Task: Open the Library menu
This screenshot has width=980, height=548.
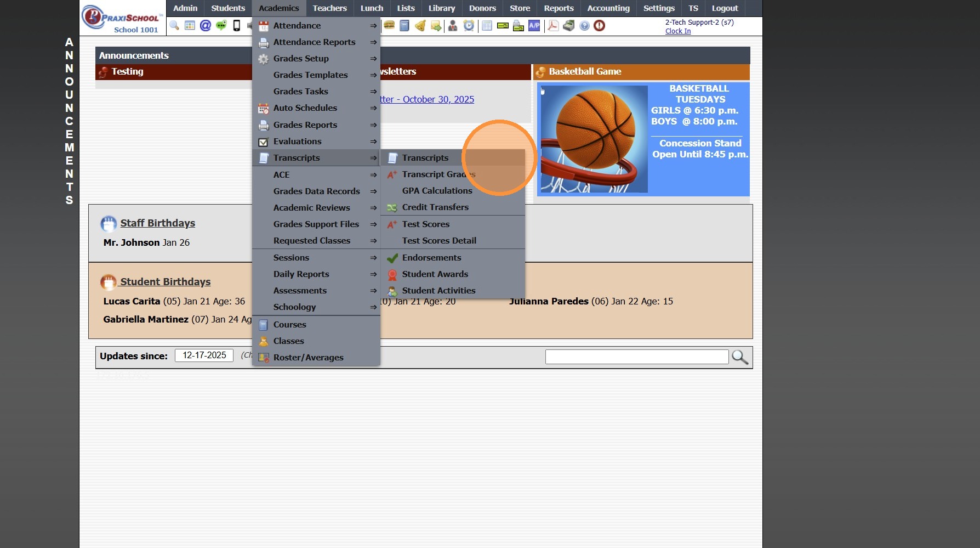Action: [x=442, y=8]
